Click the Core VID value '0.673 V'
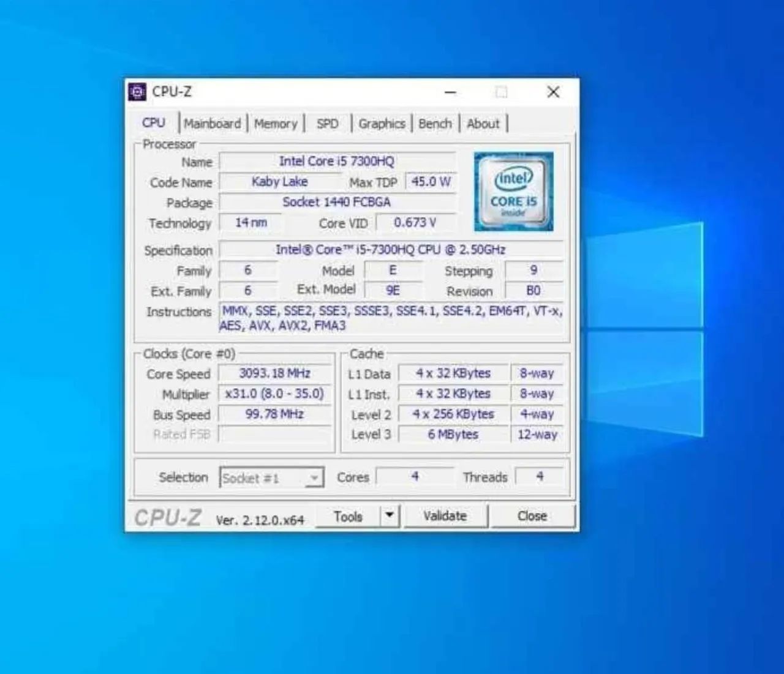The image size is (784, 674). coord(416,222)
